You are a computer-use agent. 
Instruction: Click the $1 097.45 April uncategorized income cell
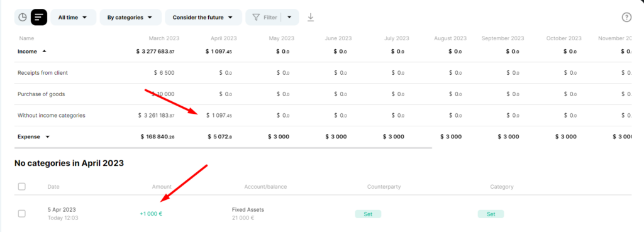pos(219,116)
